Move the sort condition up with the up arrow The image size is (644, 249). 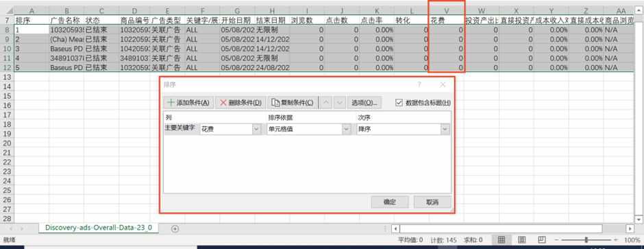click(325, 103)
